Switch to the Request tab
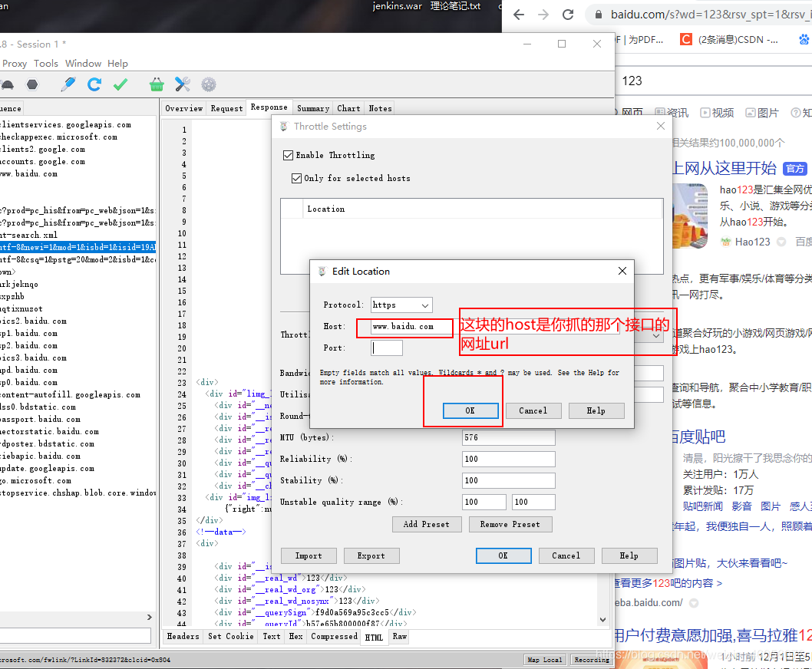Viewport: 812px width, 669px height. click(x=227, y=108)
